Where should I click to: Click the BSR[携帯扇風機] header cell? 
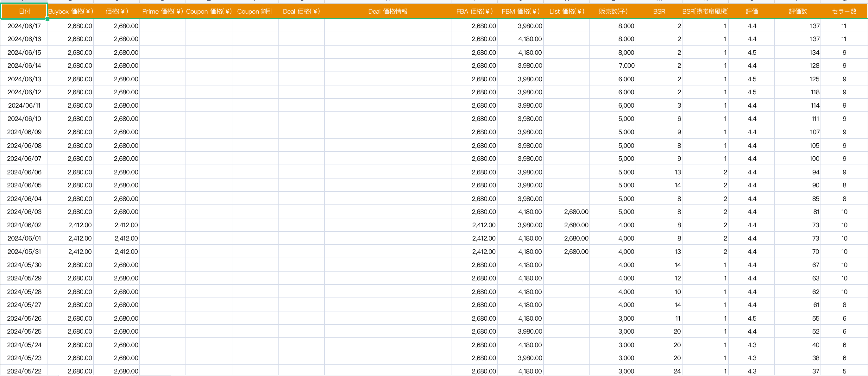click(x=705, y=11)
